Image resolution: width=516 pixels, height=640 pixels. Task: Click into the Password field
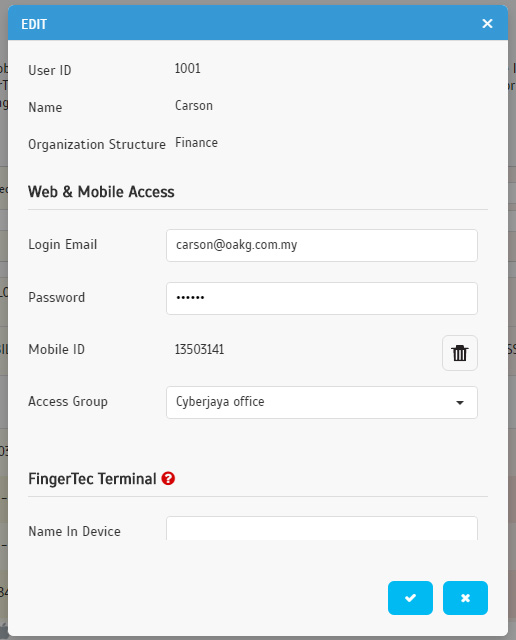322,298
